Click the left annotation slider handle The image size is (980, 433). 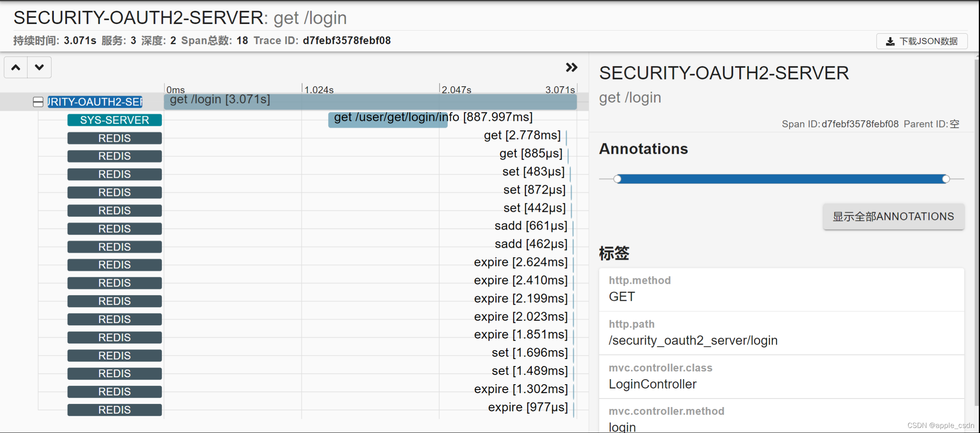coord(618,179)
